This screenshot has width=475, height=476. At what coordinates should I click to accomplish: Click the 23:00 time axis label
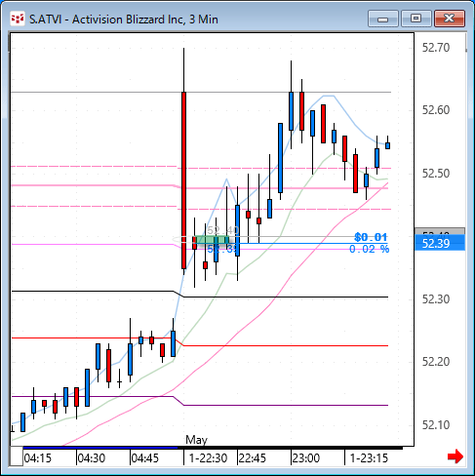306,458
